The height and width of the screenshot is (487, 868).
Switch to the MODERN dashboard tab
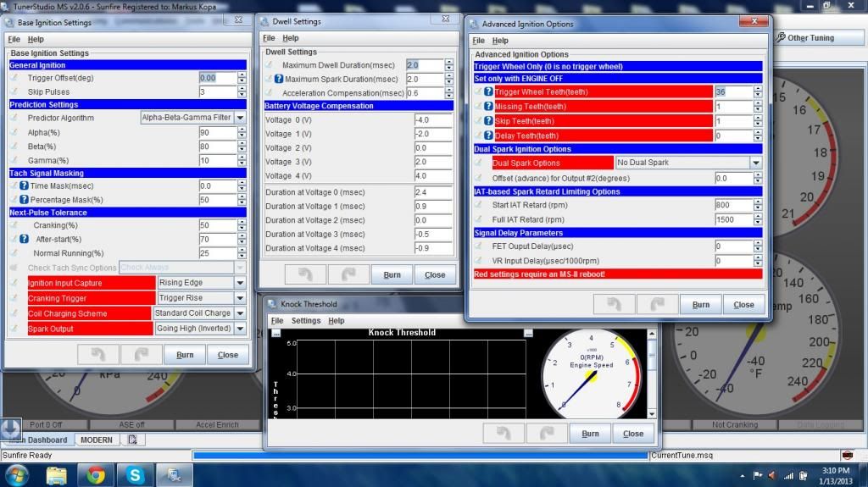97,440
